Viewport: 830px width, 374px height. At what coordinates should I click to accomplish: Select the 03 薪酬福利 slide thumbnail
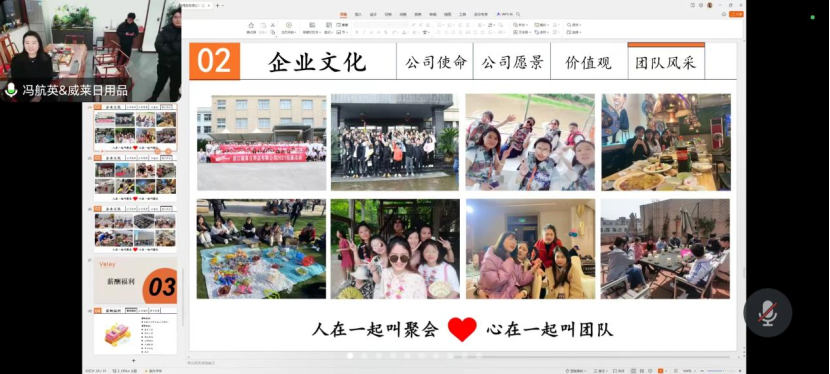click(x=136, y=280)
